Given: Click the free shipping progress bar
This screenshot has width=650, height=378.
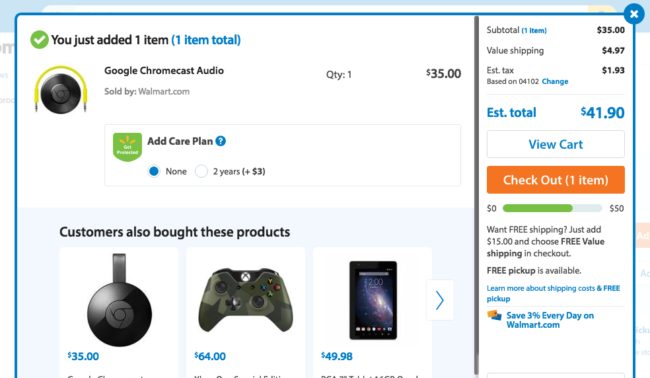Looking at the screenshot, I should [x=552, y=208].
